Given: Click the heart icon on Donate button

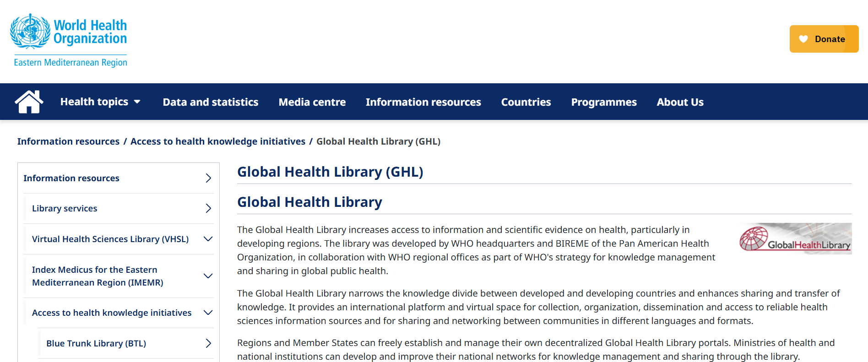Looking at the screenshot, I should (803, 39).
